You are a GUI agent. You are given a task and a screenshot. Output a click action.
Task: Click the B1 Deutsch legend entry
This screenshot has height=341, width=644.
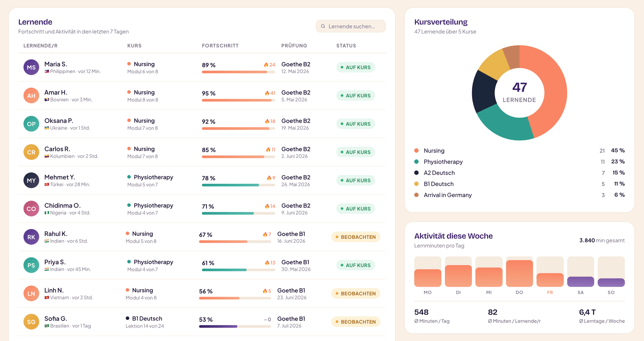519,184
